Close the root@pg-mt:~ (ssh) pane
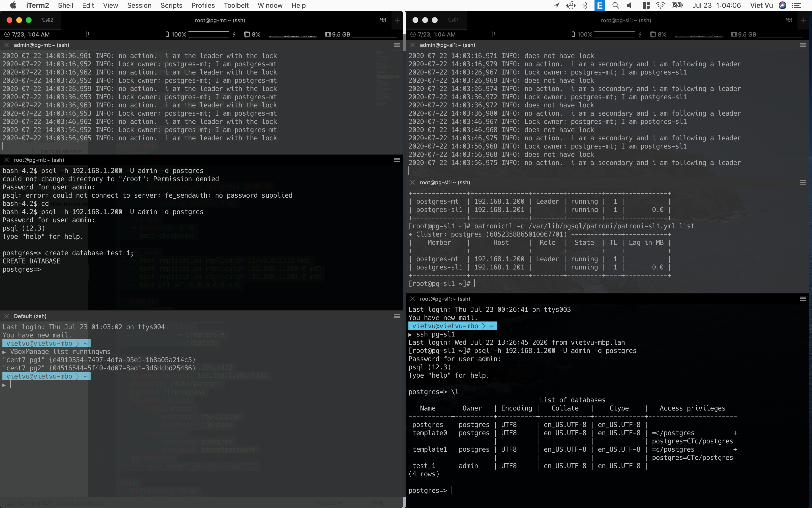This screenshot has width=812, height=508. [6, 160]
